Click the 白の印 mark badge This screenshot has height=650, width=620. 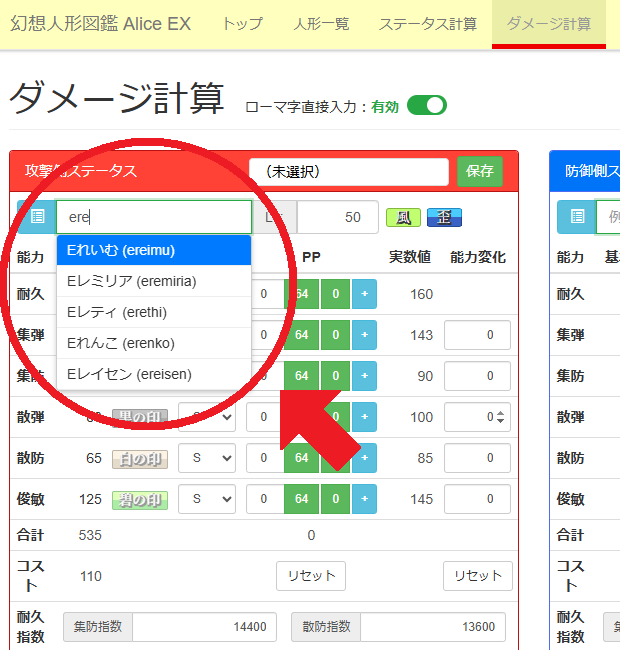coord(140,459)
